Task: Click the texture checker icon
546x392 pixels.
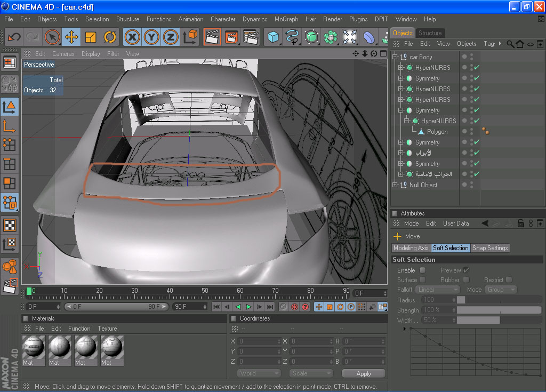Action: [10, 225]
